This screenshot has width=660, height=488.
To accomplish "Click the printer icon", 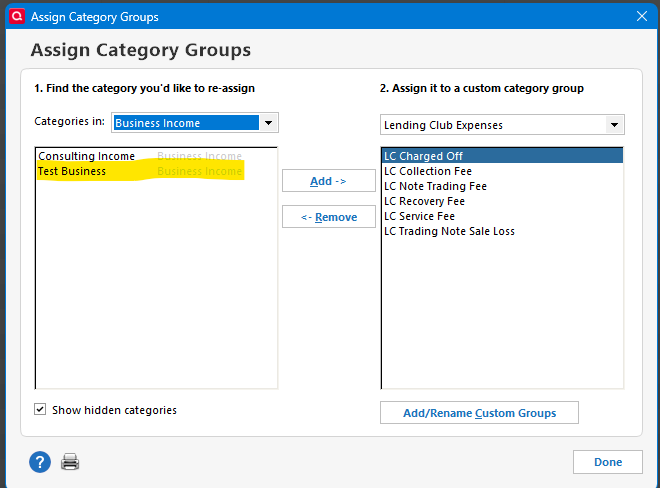I will click(70, 462).
